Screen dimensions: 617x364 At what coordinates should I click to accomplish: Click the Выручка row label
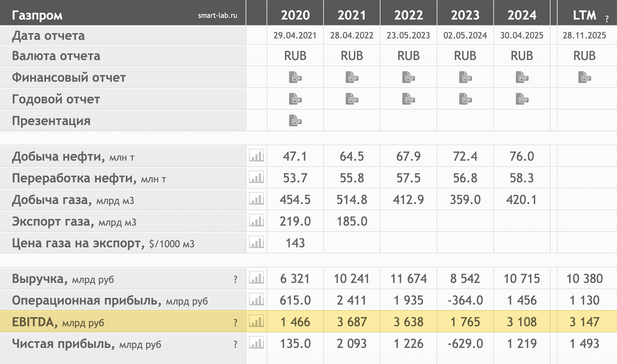[x=63, y=279]
